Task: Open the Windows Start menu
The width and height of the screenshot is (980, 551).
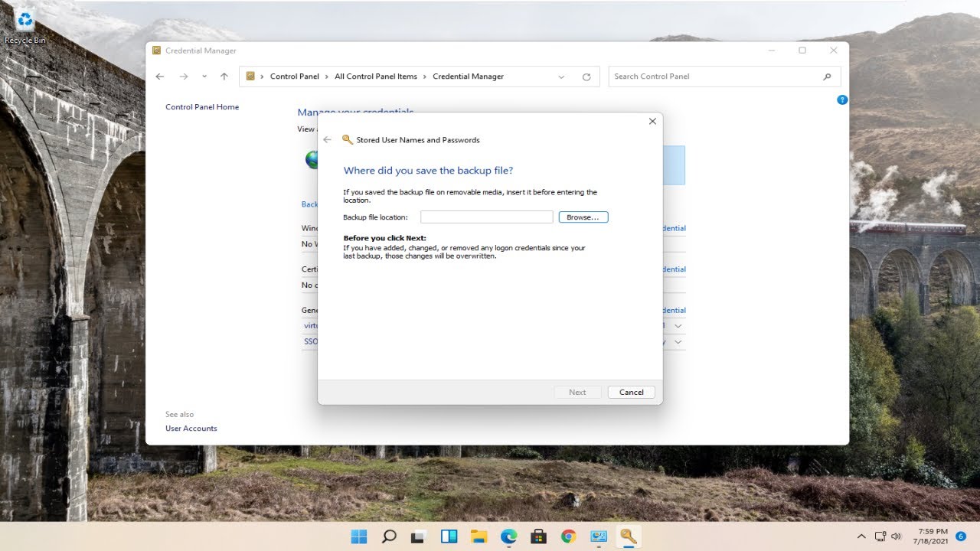Action: point(359,536)
